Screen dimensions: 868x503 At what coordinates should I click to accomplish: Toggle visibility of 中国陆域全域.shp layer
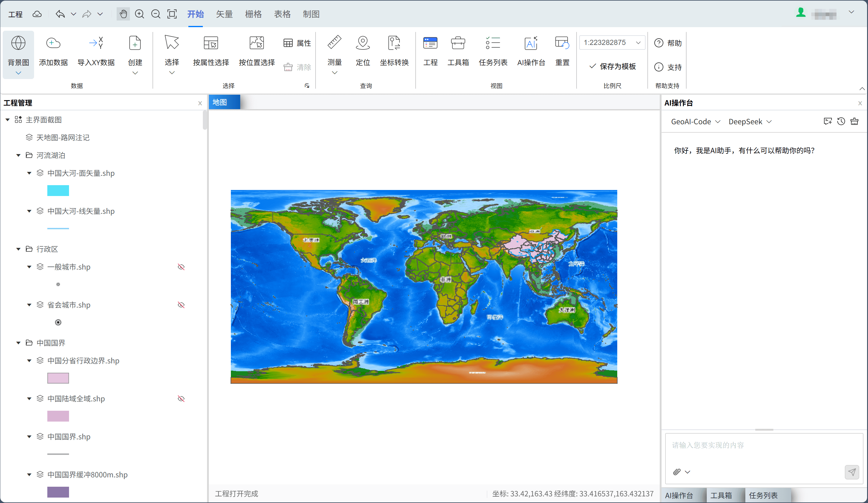(181, 399)
